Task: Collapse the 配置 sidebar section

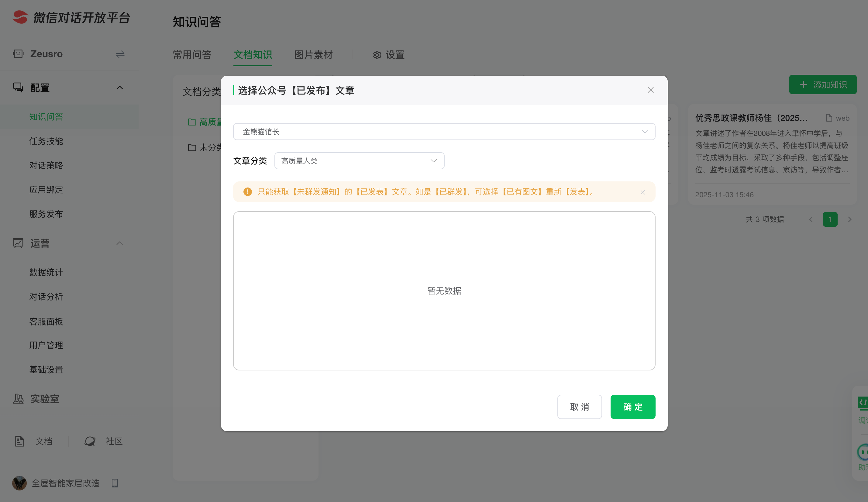Action: click(x=119, y=88)
